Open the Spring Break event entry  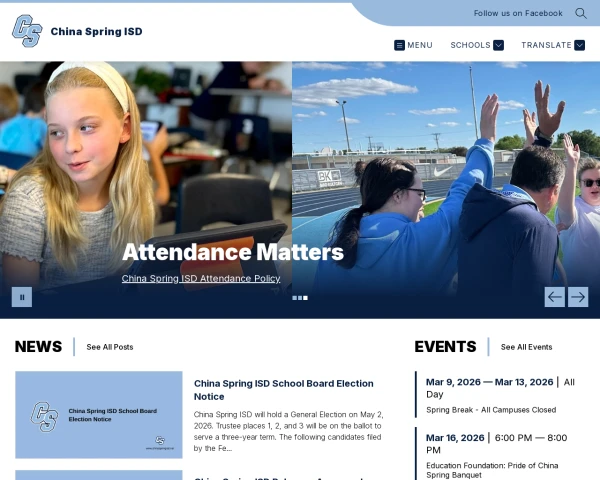coord(491,409)
